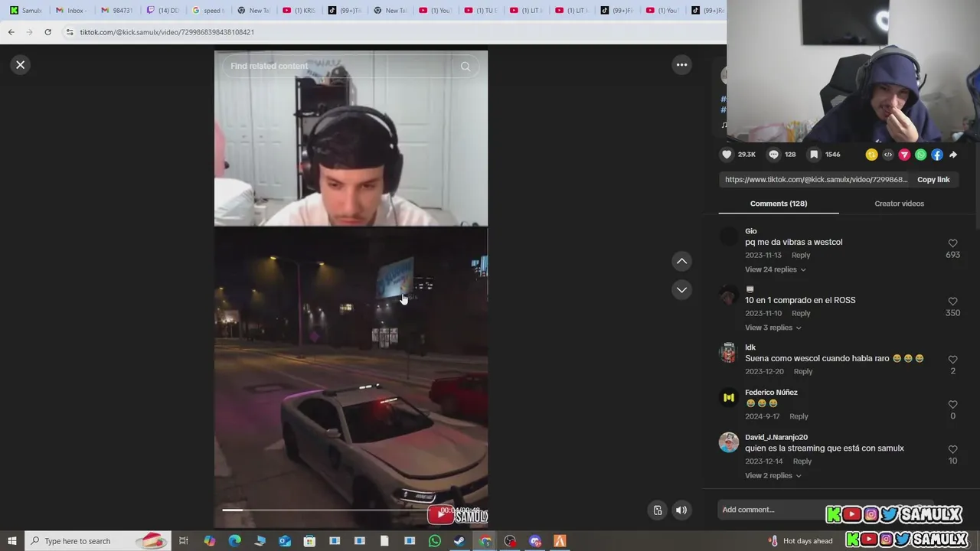Open Task View on the taskbar
Screen dimensions: 980x551
tap(184, 541)
